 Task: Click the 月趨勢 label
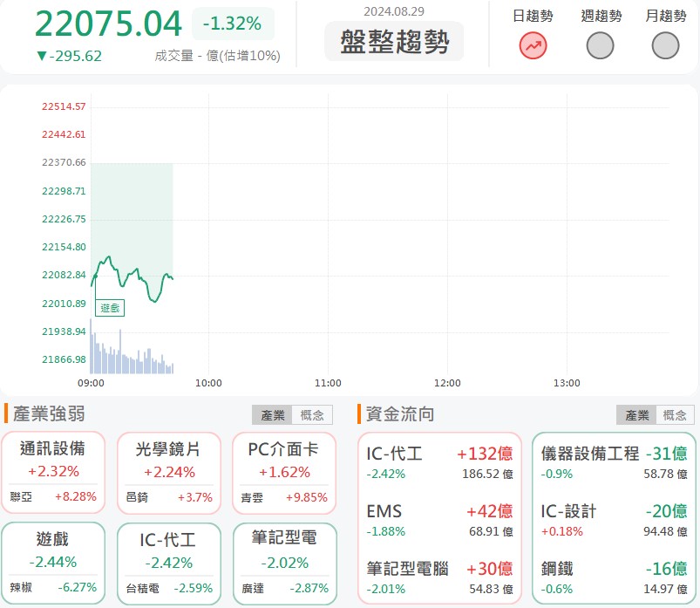(x=666, y=16)
